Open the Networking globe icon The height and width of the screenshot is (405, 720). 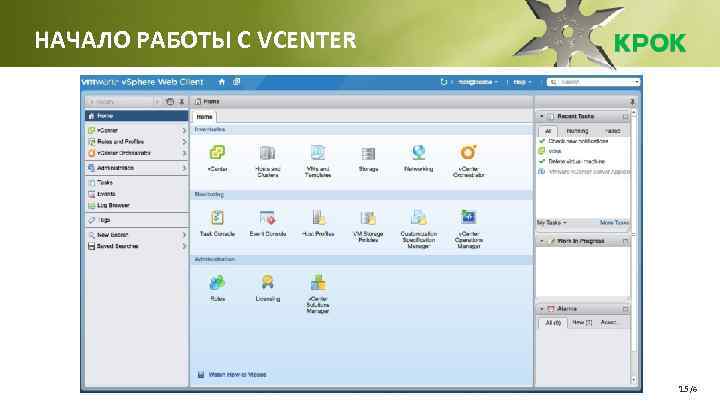[418, 153]
